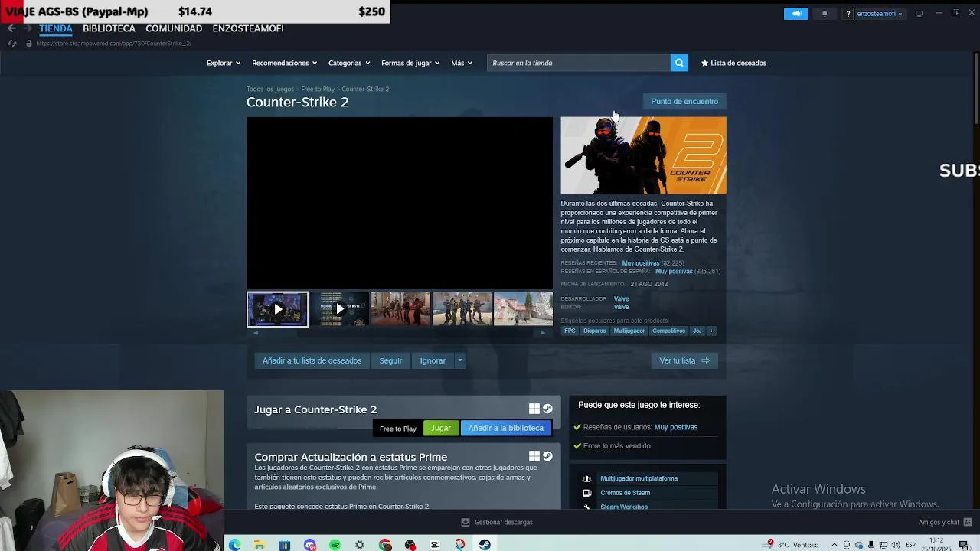980x551 pixels.
Task: Open the ENZOSTEAMOFI profile tab
Action: coord(248,28)
